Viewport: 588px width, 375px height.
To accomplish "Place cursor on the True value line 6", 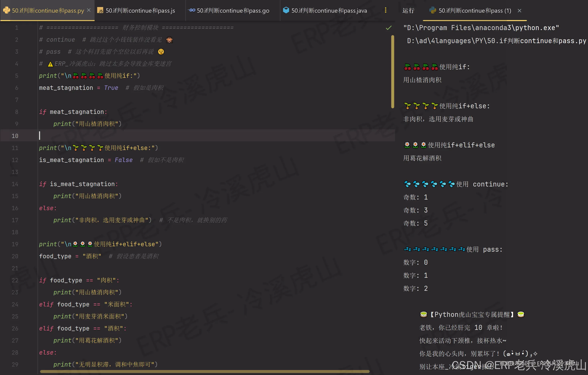I will [111, 88].
